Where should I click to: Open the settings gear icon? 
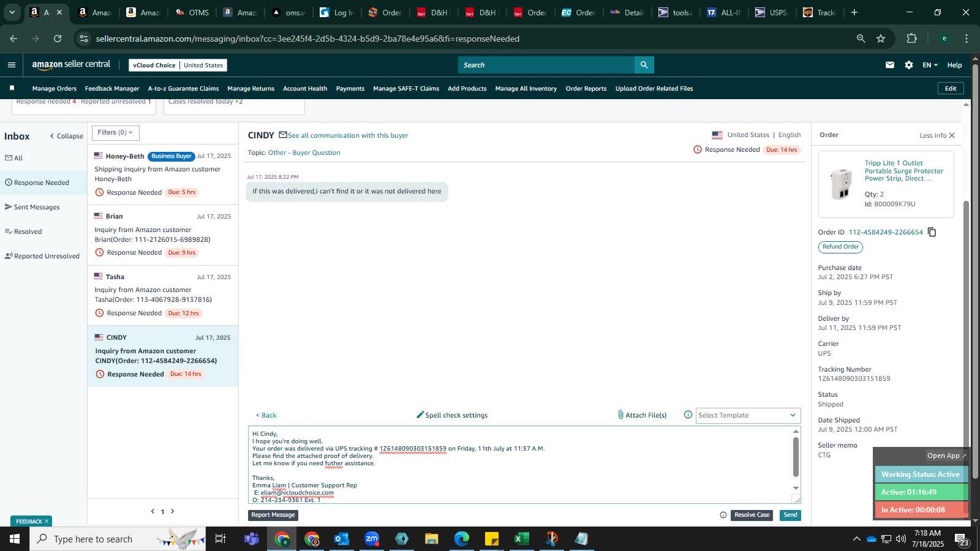[909, 65]
